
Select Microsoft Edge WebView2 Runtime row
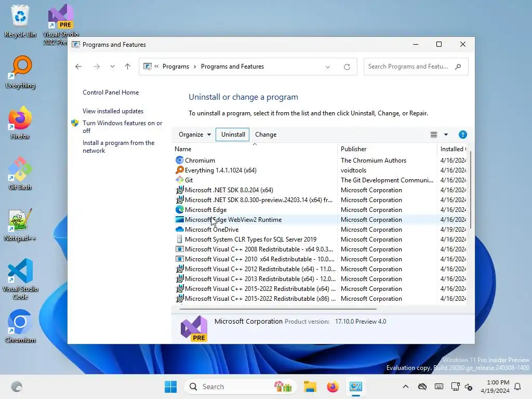[321, 220]
